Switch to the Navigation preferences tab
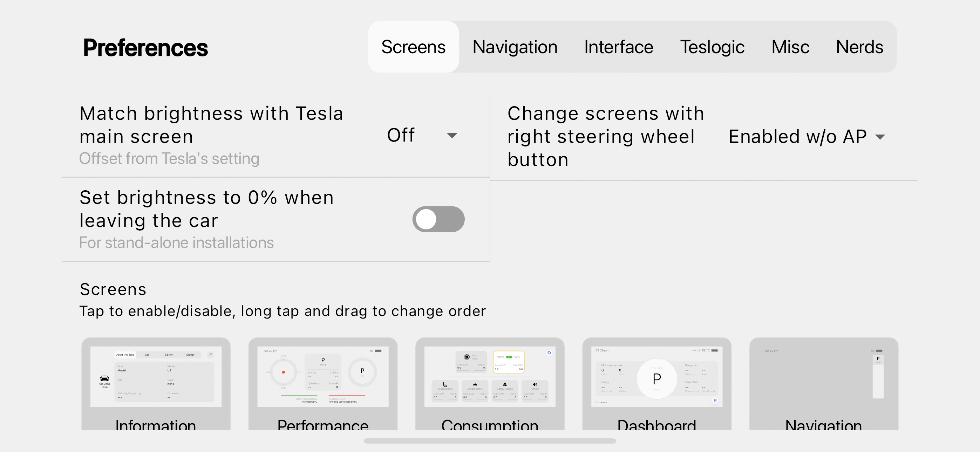 tap(515, 47)
